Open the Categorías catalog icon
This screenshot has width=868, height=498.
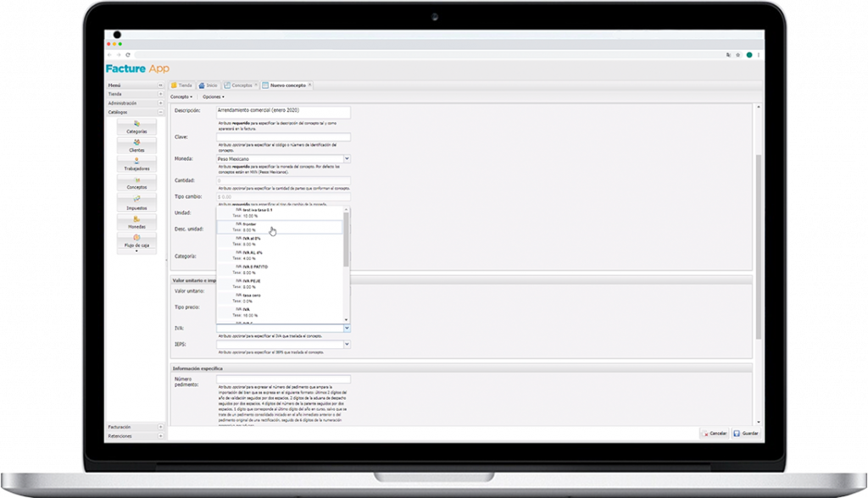click(x=136, y=127)
